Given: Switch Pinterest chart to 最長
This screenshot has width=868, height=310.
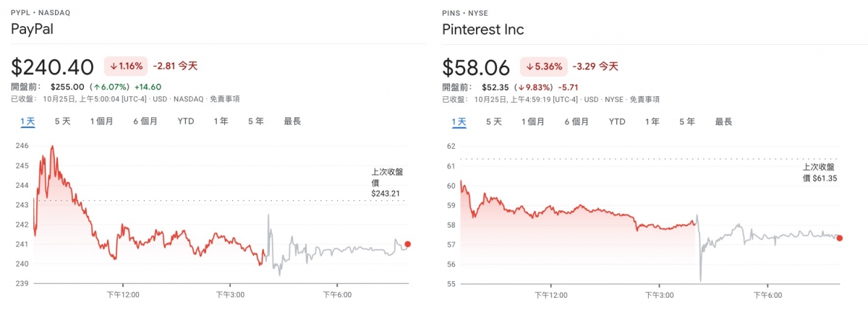Looking at the screenshot, I should [x=723, y=121].
